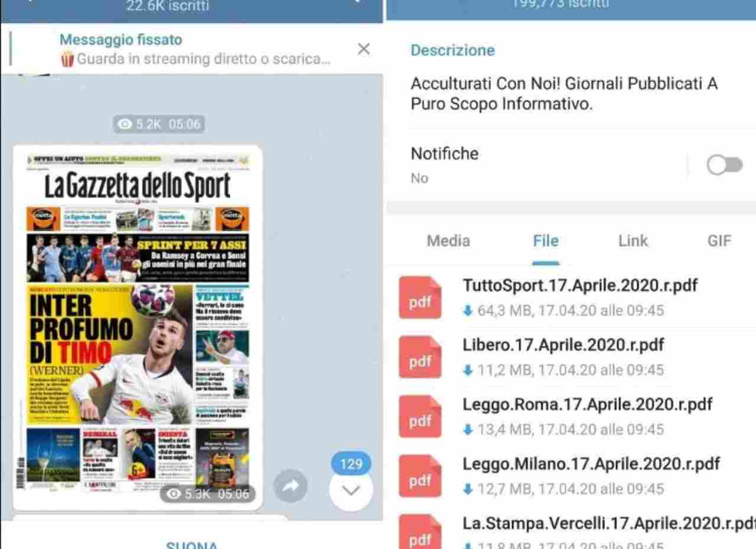Open La.Stampa.Vercelli.17.Aprile.2020.r.pdf file name

click(x=609, y=524)
